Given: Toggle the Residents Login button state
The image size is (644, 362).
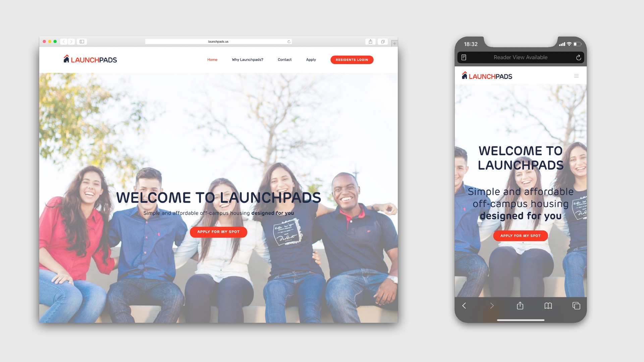Looking at the screenshot, I should pyautogui.click(x=351, y=60).
